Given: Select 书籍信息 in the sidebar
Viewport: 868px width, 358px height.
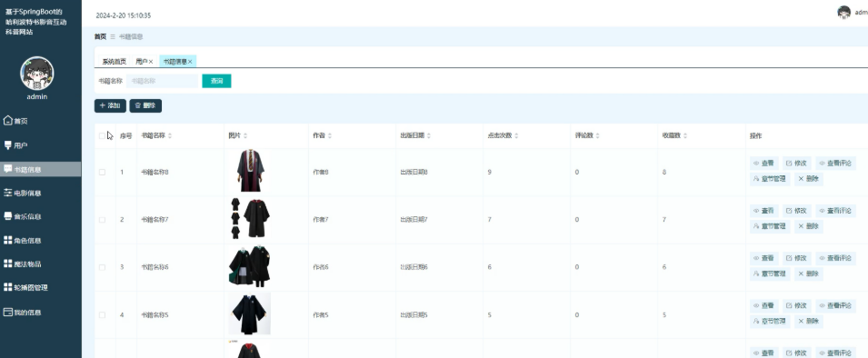Looking at the screenshot, I should point(40,169).
